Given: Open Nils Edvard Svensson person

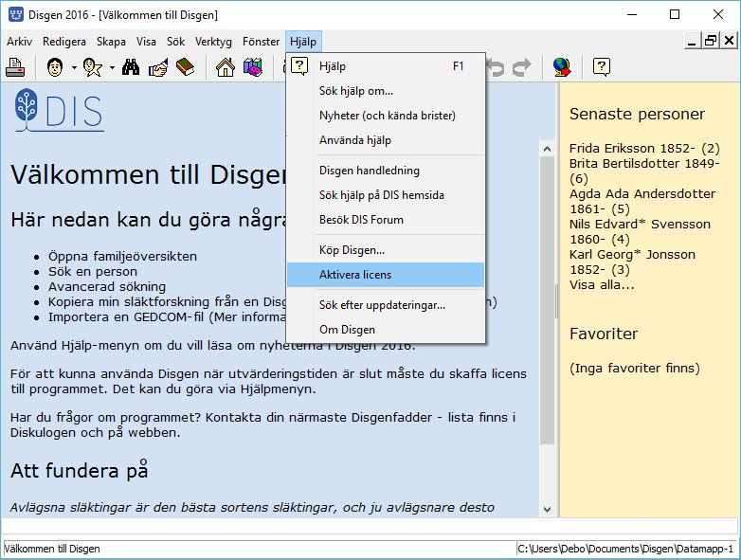Looking at the screenshot, I should pos(640,231).
